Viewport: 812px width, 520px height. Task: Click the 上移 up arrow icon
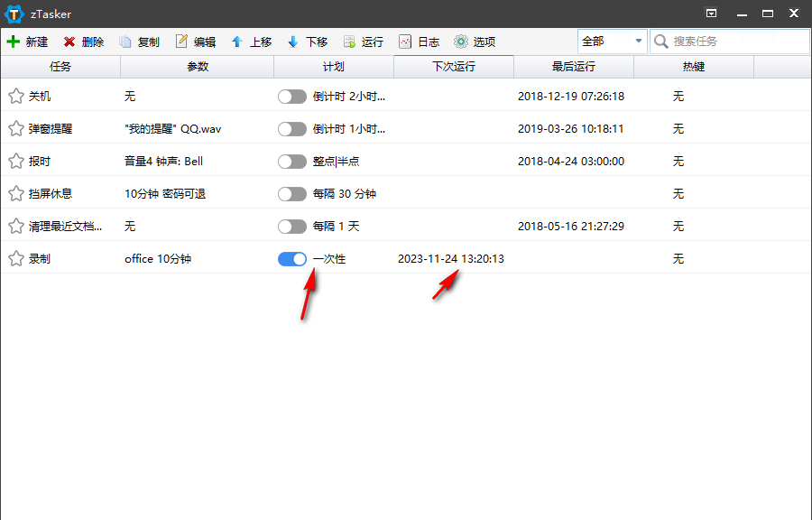236,42
